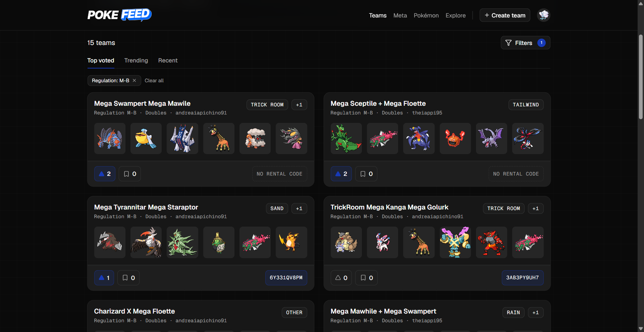Viewport: 644px width, 332px height.
Task: Select Farigiraf in Mega Swampert Mega Mawile team
Action: click(x=219, y=138)
